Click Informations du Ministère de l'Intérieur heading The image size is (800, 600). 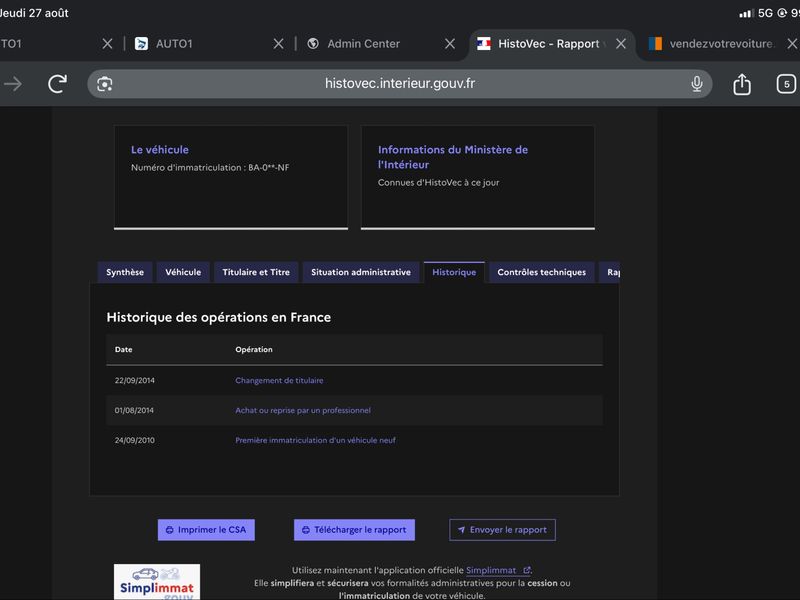(x=453, y=157)
